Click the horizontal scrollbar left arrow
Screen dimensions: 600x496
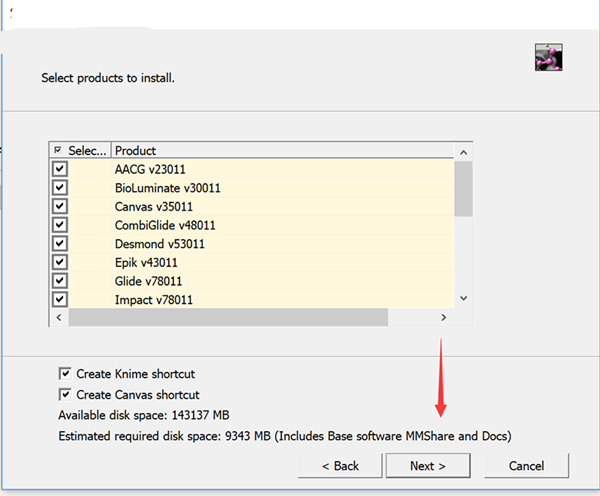pyautogui.click(x=59, y=317)
